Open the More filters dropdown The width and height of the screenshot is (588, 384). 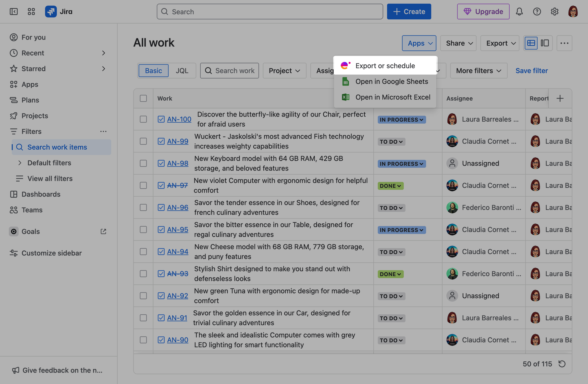[x=478, y=70]
